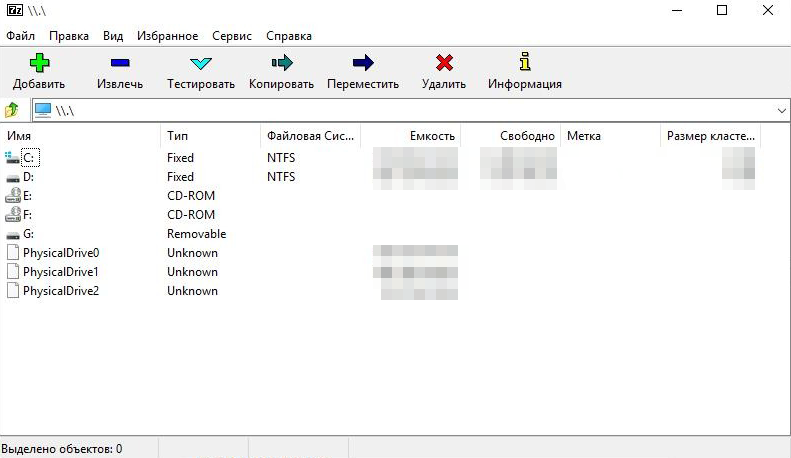Minimize the 7-Zip window

pyautogui.click(x=677, y=10)
